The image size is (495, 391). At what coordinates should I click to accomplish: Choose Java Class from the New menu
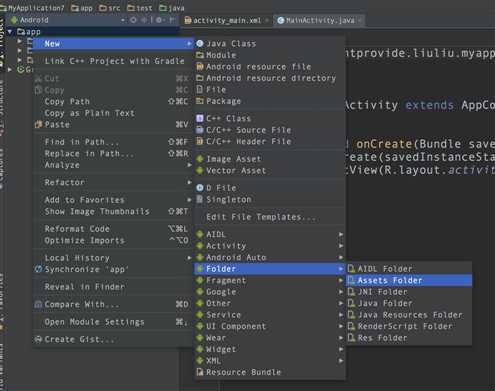[x=269, y=44]
